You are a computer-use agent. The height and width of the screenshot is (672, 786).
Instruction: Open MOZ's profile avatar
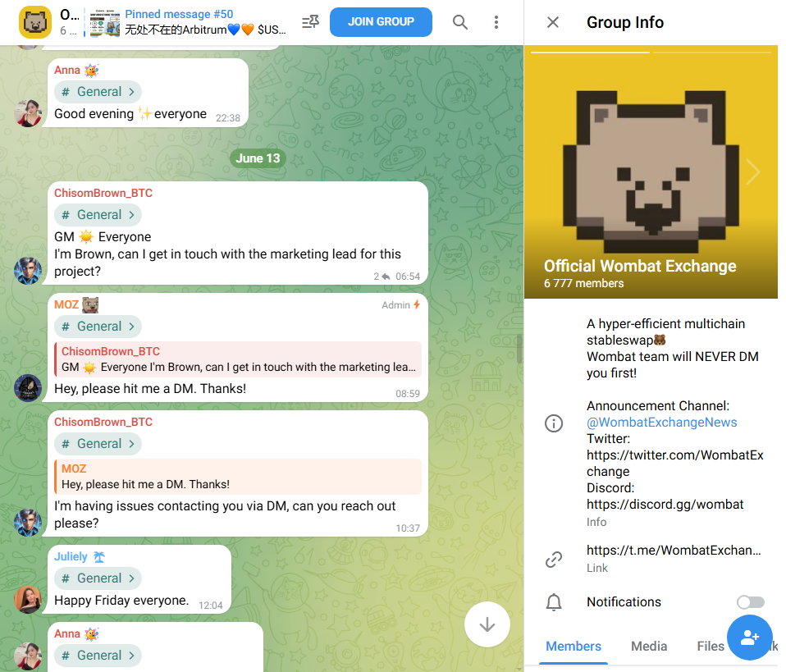point(28,388)
